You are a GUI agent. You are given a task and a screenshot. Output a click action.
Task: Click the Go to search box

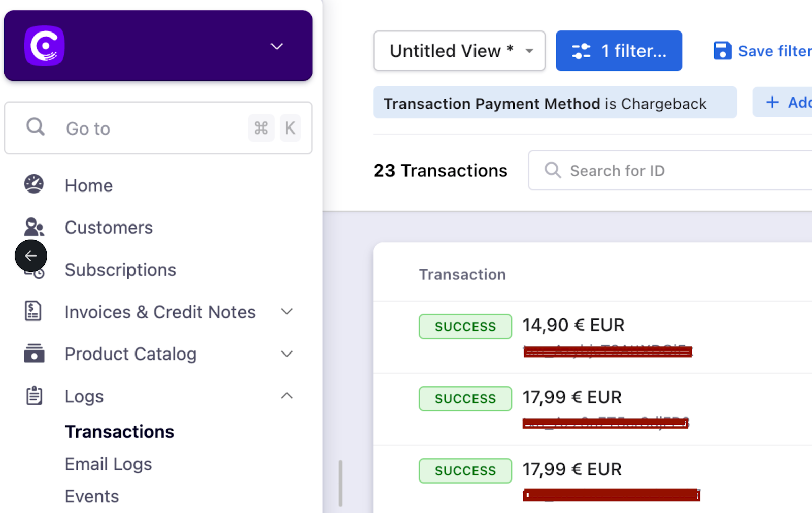click(152, 129)
